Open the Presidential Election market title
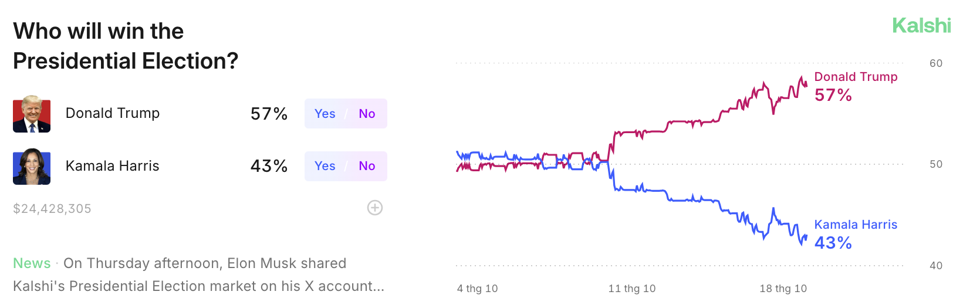980x305 pixels. tap(126, 46)
